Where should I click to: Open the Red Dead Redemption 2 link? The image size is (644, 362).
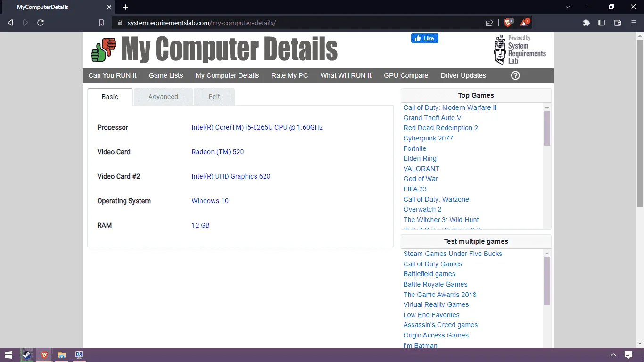(x=441, y=128)
